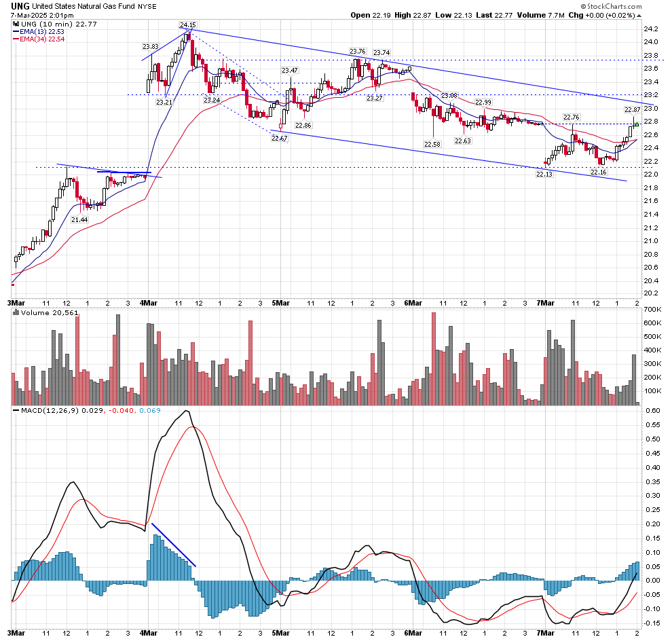Click the 7Mar date label below price chart
This screenshot has height=639, width=672.
546,302
